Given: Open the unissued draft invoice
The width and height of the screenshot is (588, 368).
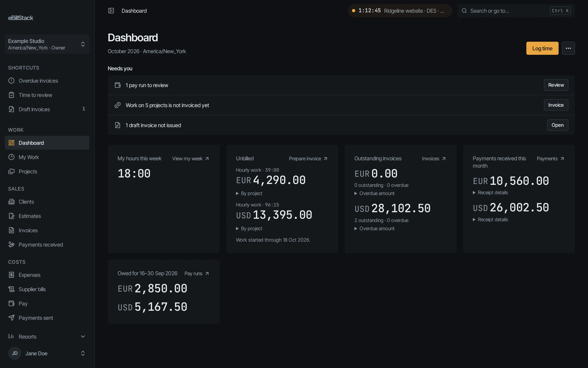Looking at the screenshot, I should pos(557,125).
